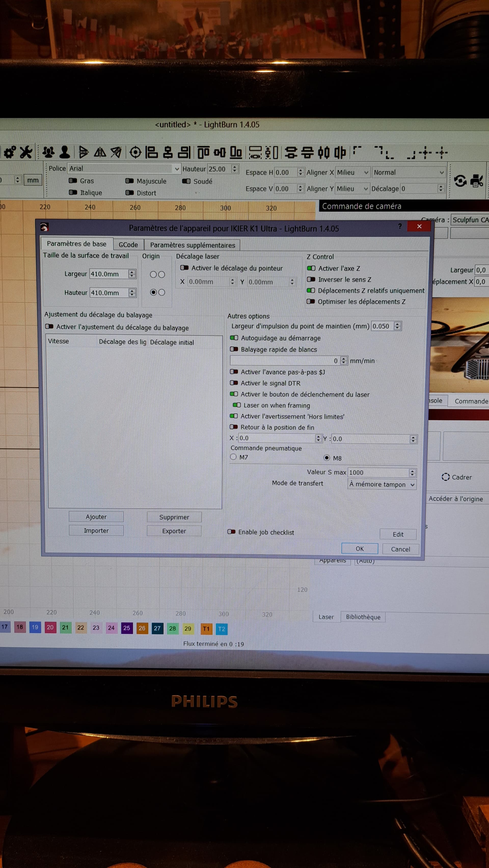Click the Align Right edges icon
489x868 pixels.
(184, 152)
